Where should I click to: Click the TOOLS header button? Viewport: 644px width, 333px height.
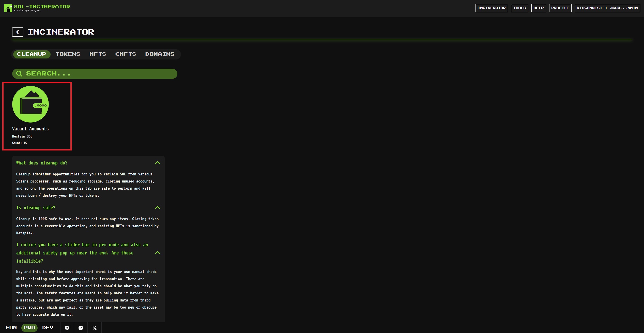(519, 8)
